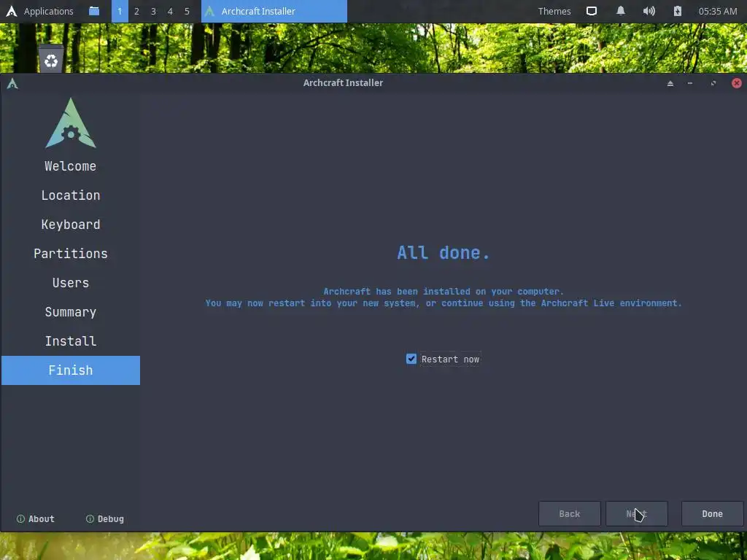Screen dimensions: 747x560
Task: Click the Archcraft gear logo in sidebar
Action: 71,122
